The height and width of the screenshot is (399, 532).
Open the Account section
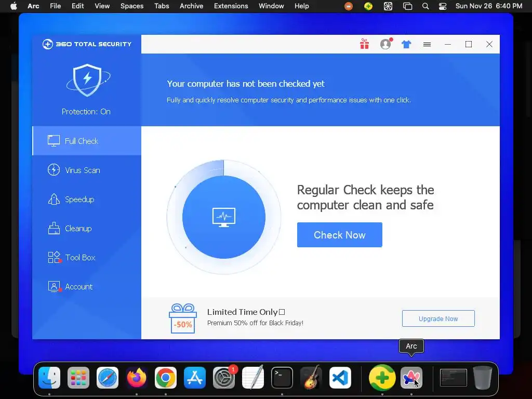[87, 287]
